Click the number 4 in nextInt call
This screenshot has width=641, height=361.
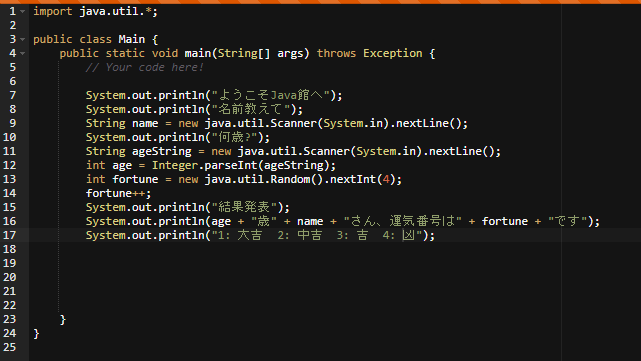pos(386,179)
